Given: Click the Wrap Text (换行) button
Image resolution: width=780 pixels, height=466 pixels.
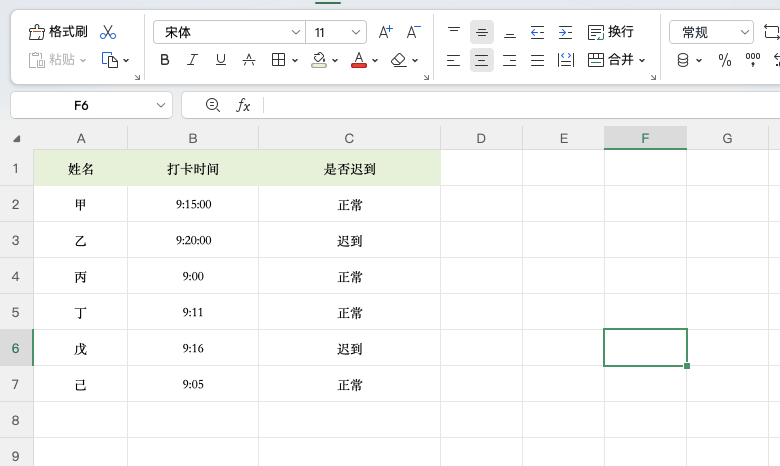Looking at the screenshot, I should click(611, 32).
